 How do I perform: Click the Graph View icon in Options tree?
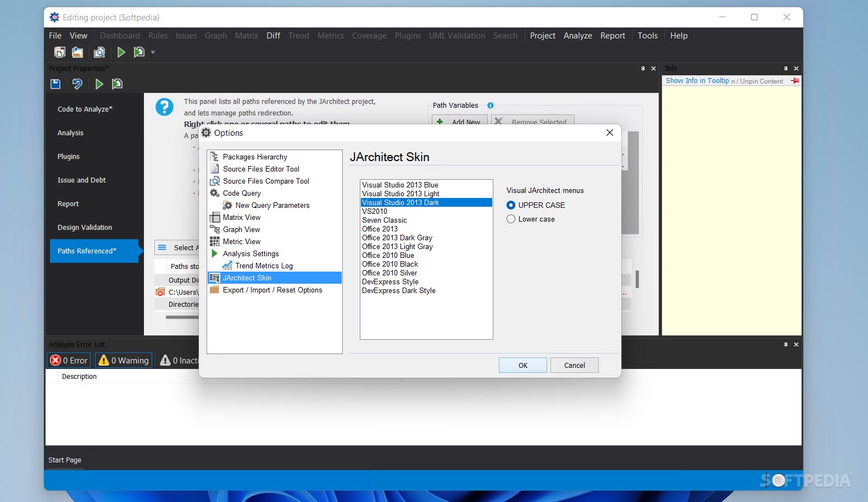pos(215,229)
